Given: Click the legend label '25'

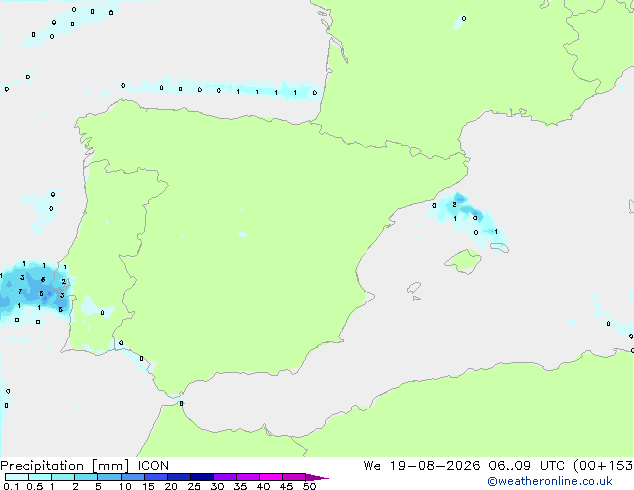Looking at the screenshot, I should (194, 486).
